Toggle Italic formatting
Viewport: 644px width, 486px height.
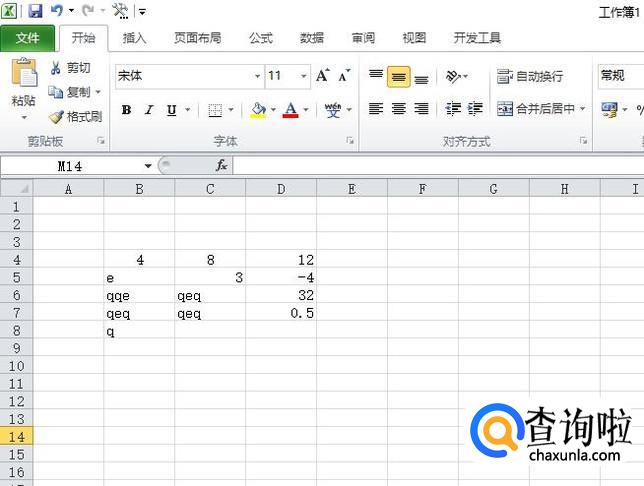coord(149,110)
